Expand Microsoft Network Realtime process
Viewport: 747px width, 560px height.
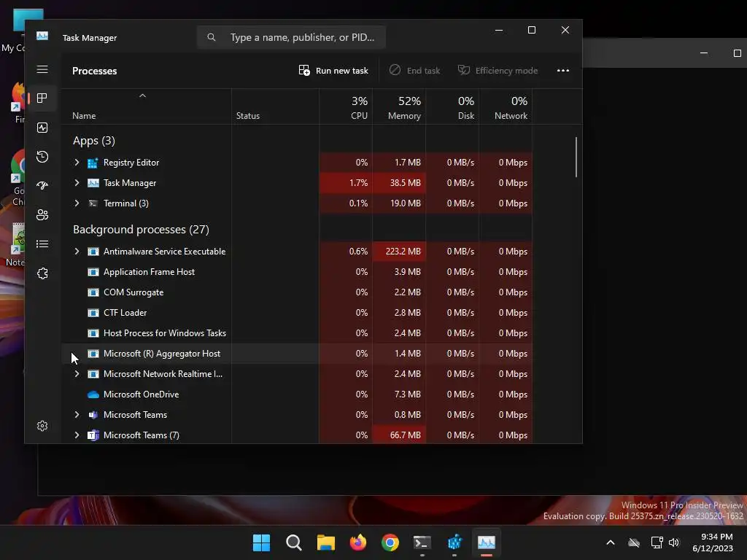[x=77, y=374]
